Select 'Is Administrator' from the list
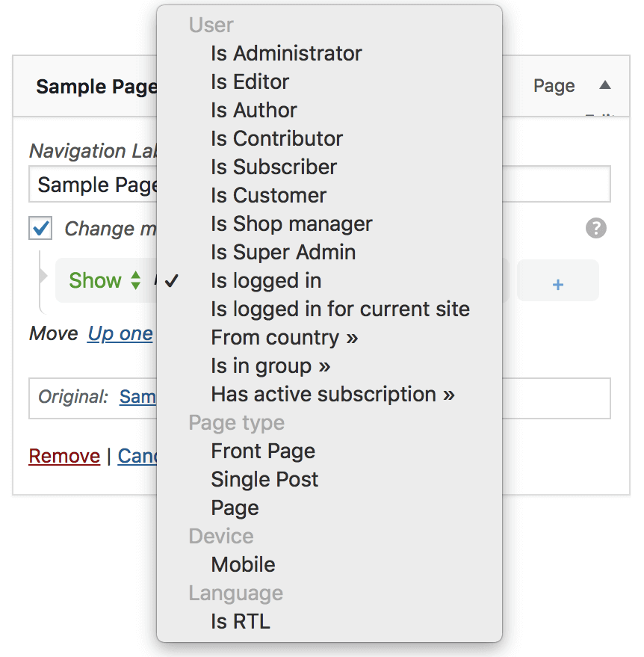The image size is (644, 657). point(286,54)
